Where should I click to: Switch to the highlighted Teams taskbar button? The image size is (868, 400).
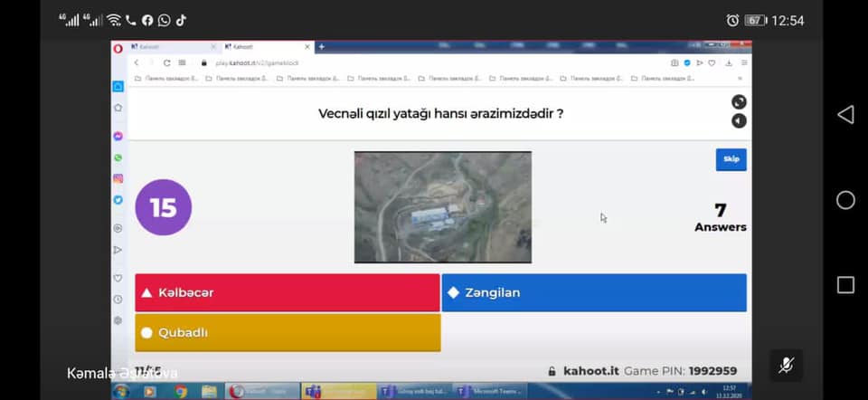pos(339,392)
